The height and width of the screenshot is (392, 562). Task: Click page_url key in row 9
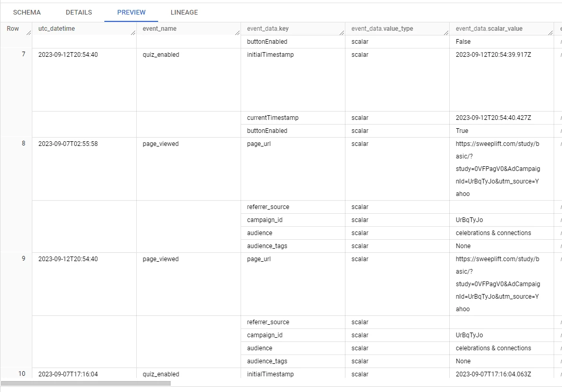259,259
